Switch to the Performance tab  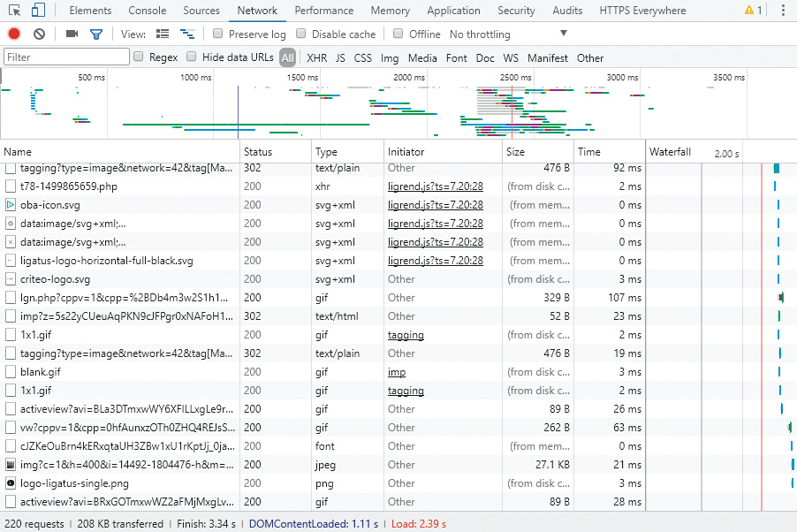(323, 11)
